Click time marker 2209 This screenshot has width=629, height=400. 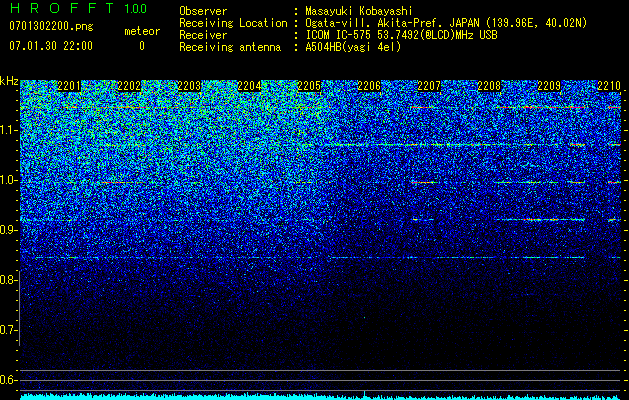(549, 86)
